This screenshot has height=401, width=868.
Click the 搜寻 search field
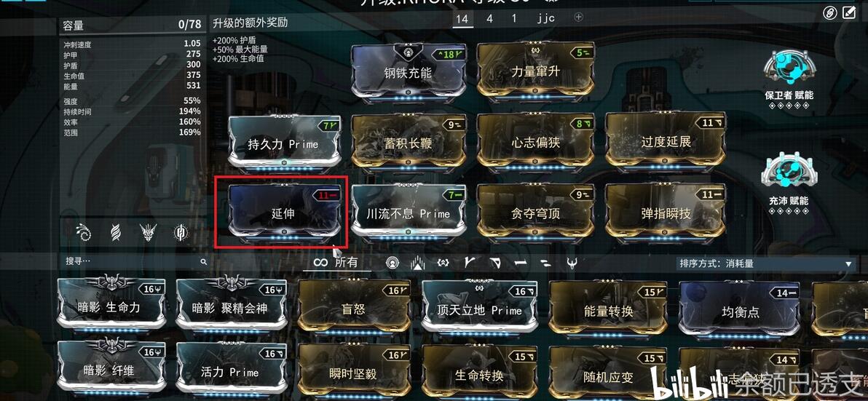pos(135,261)
